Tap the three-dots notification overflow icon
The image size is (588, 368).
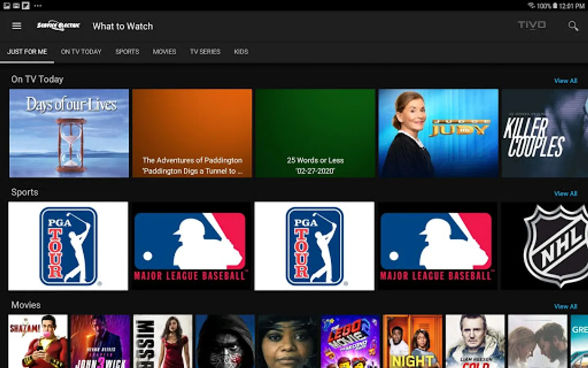pyautogui.click(x=38, y=6)
